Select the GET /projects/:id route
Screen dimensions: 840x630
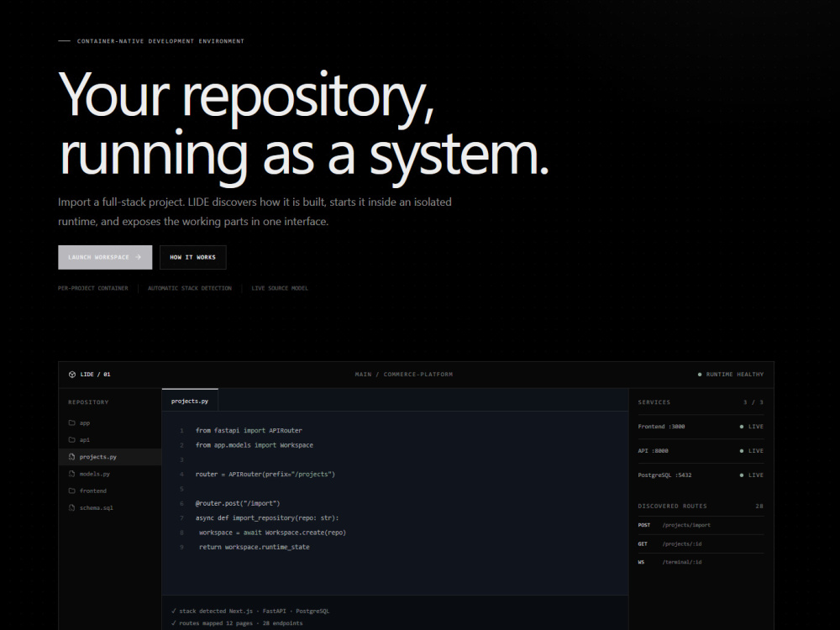pos(701,543)
